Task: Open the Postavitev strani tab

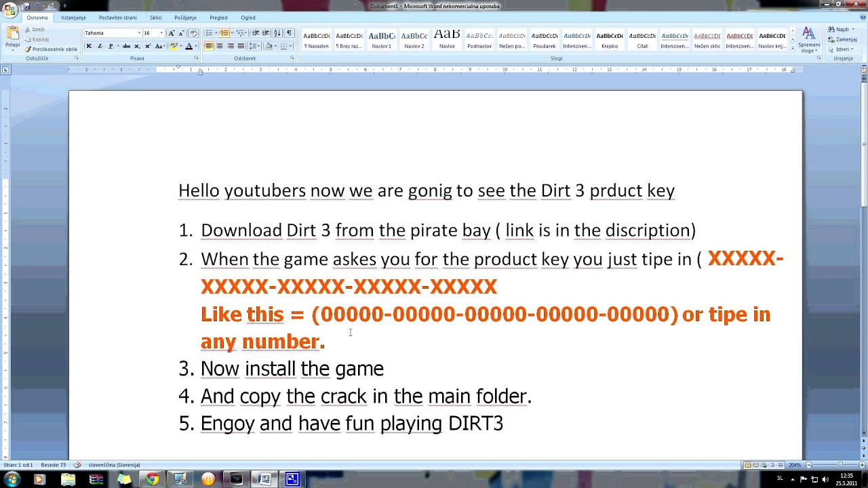Action: [x=117, y=18]
